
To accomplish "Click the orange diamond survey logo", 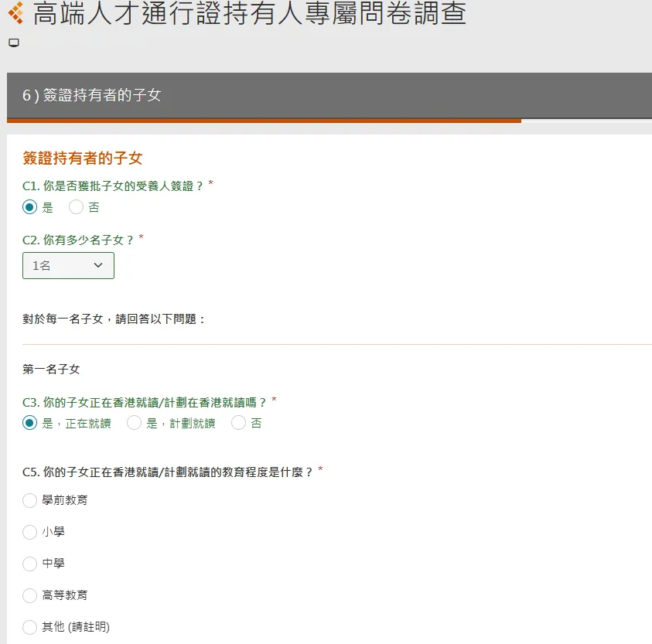I will coord(15,13).
